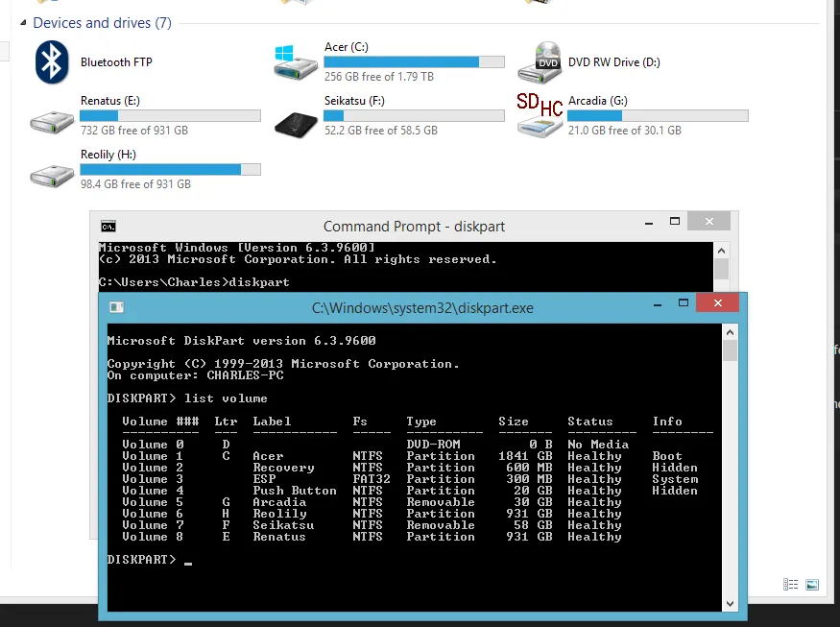
Task: Close the Command Prompt - diskpart window
Action: click(x=708, y=222)
